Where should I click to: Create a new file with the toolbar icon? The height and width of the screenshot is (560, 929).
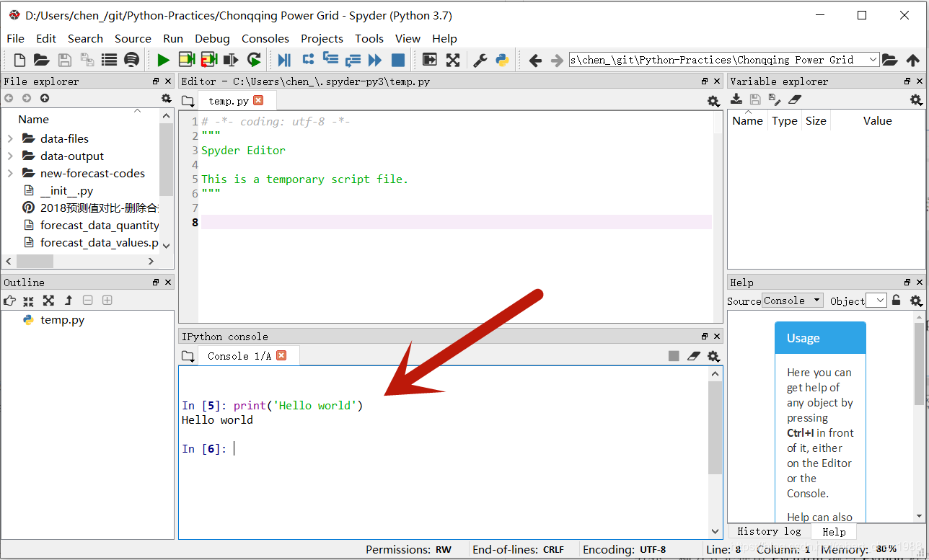[x=19, y=60]
